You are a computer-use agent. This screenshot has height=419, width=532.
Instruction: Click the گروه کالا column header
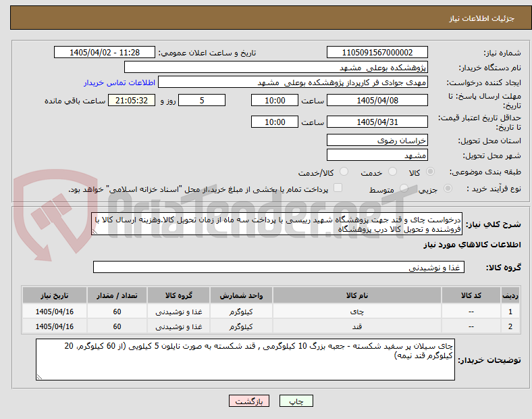179,295
